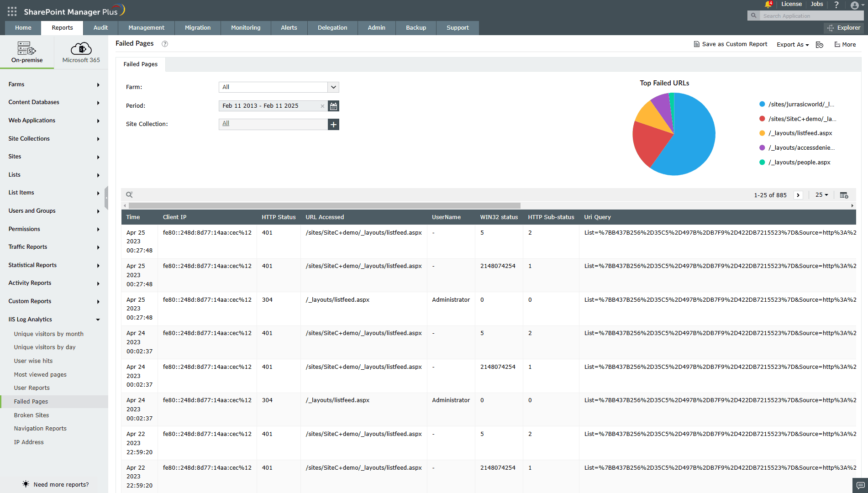Open the Explorer view
Image resolution: width=868 pixels, height=493 pixels.
[x=844, y=28]
